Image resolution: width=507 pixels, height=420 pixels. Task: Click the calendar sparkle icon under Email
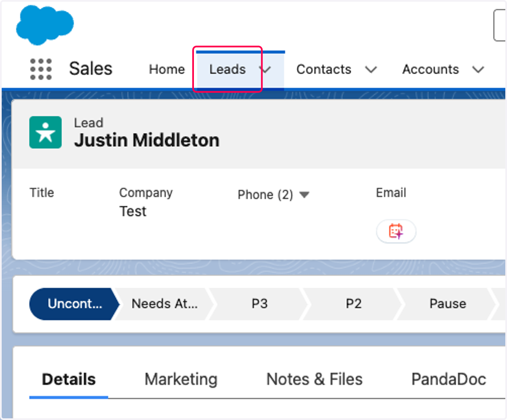[x=396, y=231]
